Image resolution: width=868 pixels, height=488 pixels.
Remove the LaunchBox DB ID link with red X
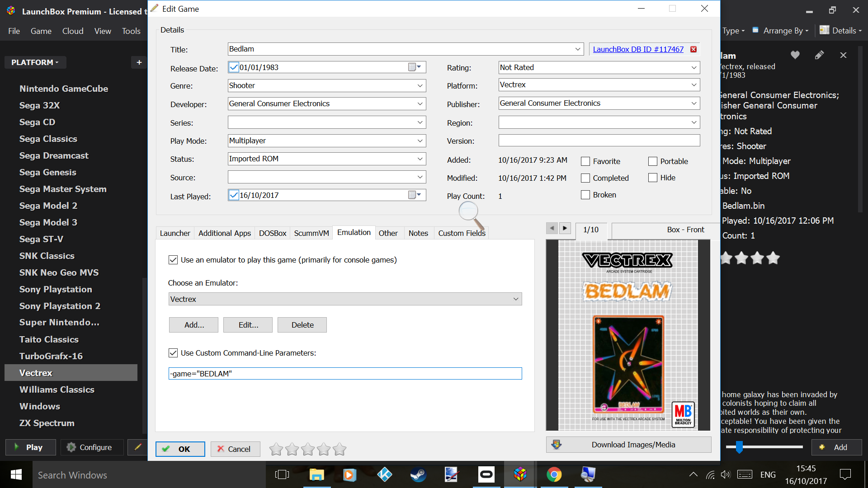tap(693, 49)
